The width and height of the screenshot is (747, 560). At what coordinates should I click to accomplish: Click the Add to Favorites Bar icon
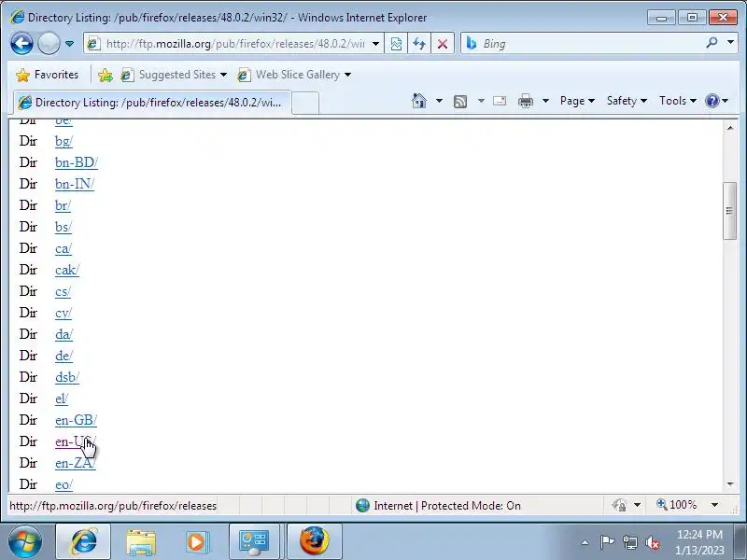click(x=106, y=75)
